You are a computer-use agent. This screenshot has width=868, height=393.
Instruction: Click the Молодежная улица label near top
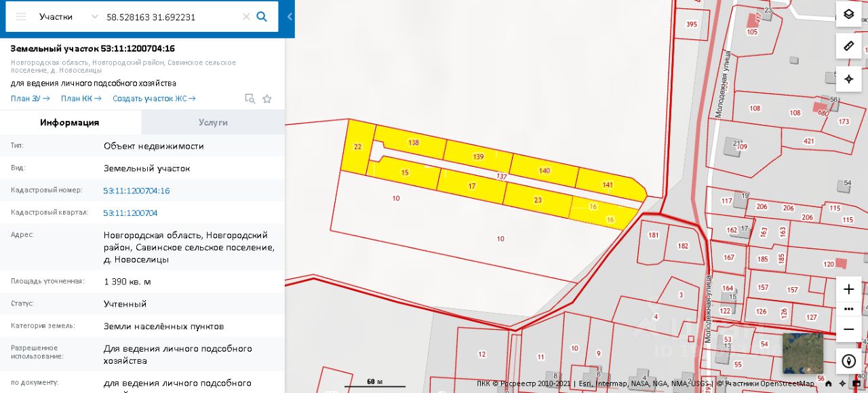coord(724,84)
